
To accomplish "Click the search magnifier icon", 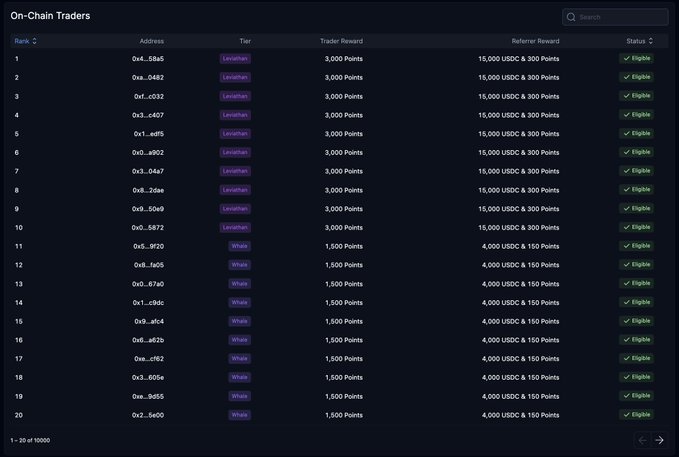I will (571, 17).
